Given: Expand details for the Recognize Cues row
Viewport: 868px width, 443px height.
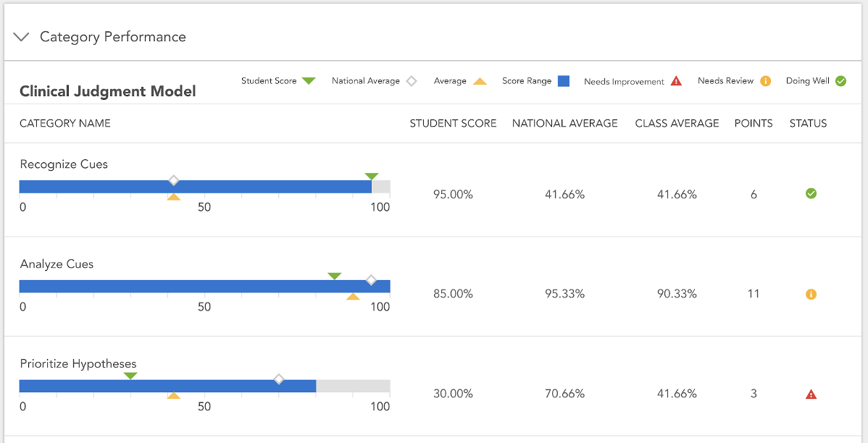Looking at the screenshot, I should pyautogui.click(x=64, y=164).
